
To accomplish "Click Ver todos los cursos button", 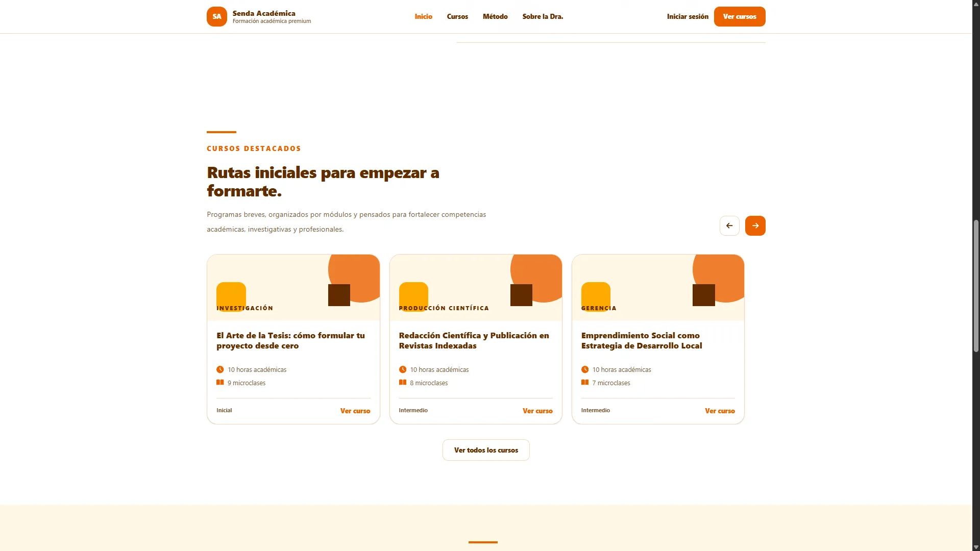I will click(486, 450).
